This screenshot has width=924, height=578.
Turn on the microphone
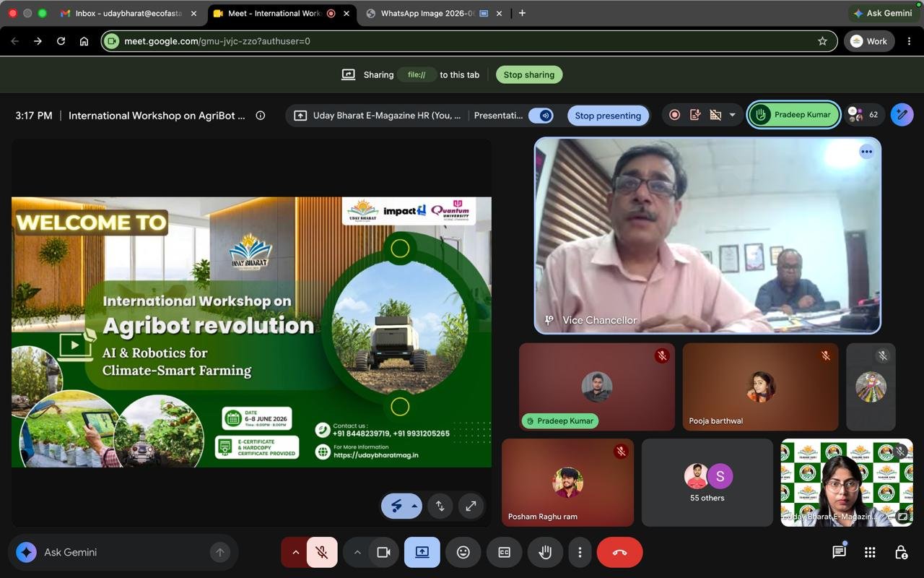(x=322, y=553)
